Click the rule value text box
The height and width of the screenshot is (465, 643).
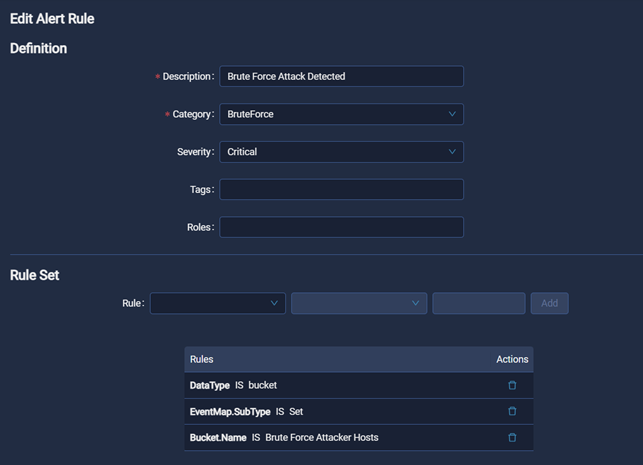478,303
